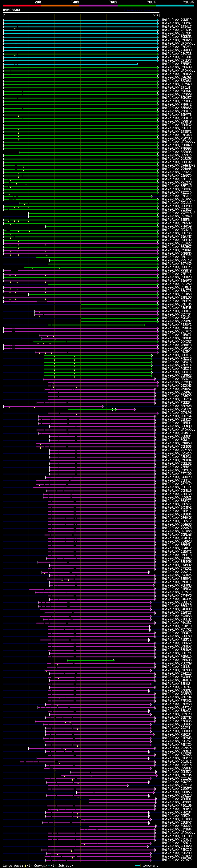Click the UniRef100_B9I1M4 label

pos(177,88)
